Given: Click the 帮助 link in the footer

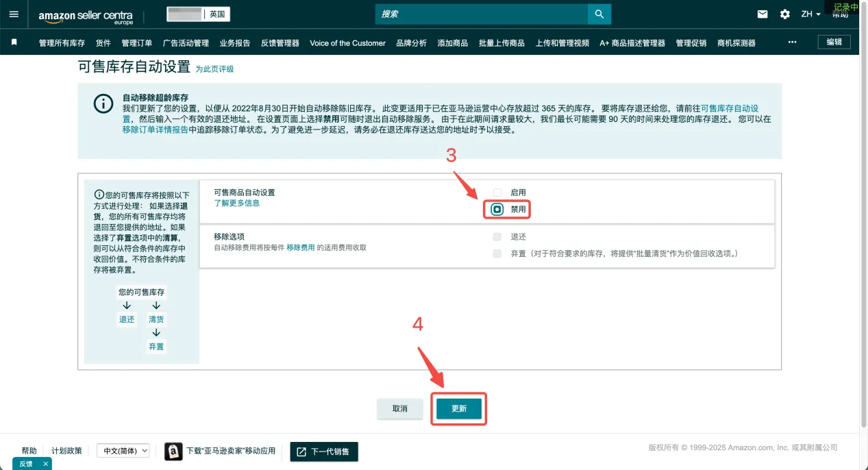Looking at the screenshot, I should coord(29,451).
